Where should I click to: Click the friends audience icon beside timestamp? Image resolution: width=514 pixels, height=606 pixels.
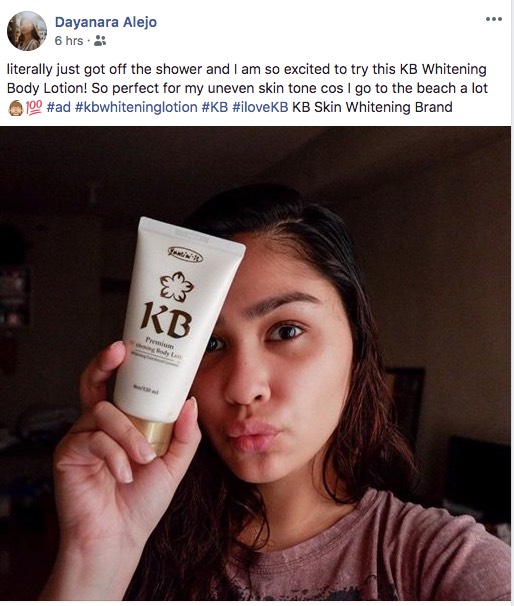pyautogui.click(x=100, y=41)
